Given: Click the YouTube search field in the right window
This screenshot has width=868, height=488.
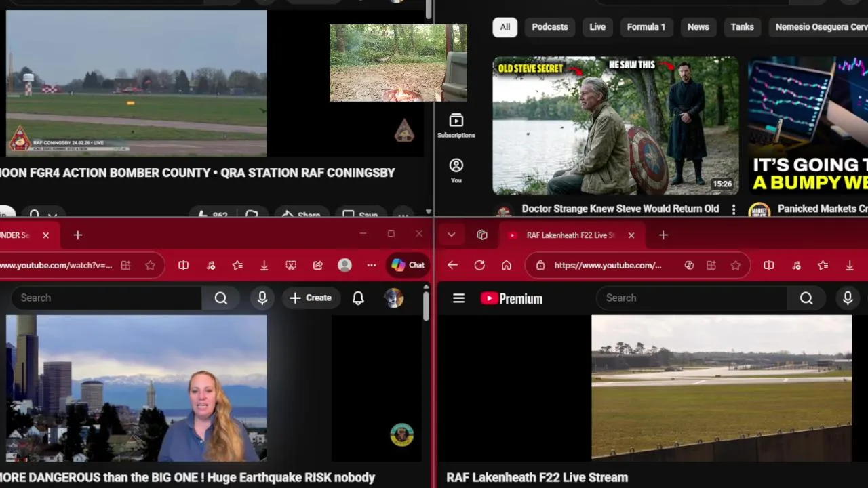Looking at the screenshot, I should [x=691, y=298].
